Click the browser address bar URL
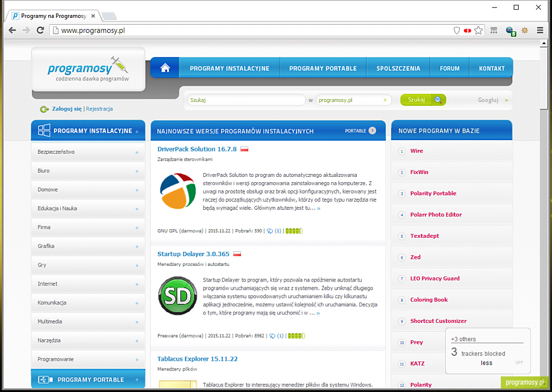552x392 pixels. coord(93,30)
